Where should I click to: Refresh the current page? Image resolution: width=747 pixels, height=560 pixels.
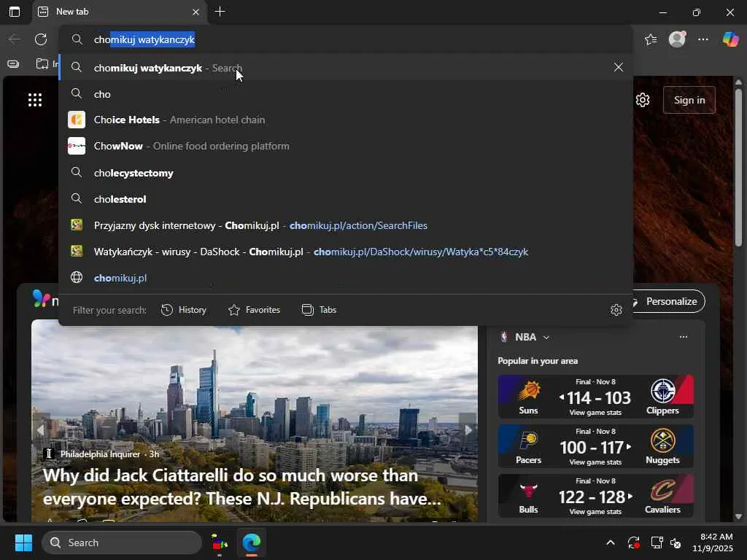pos(41,39)
